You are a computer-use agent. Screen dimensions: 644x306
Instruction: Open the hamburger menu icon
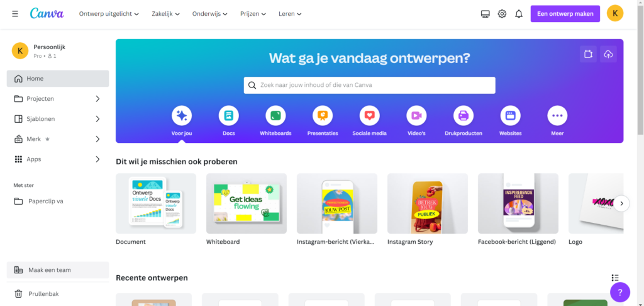(x=15, y=14)
